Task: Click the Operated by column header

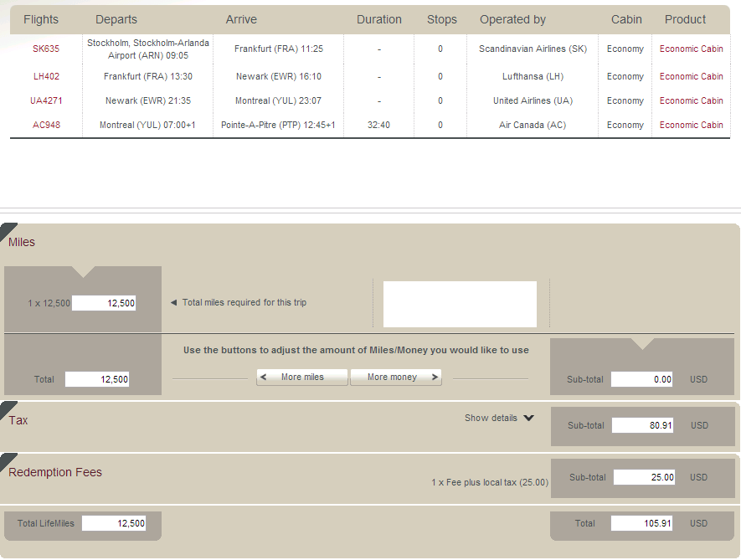Action: point(512,19)
